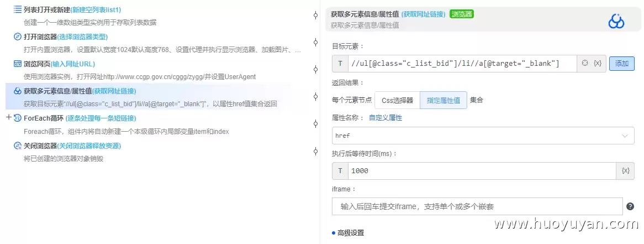Click the 添加 button
Screen dimensions: 644x244
[621, 64]
